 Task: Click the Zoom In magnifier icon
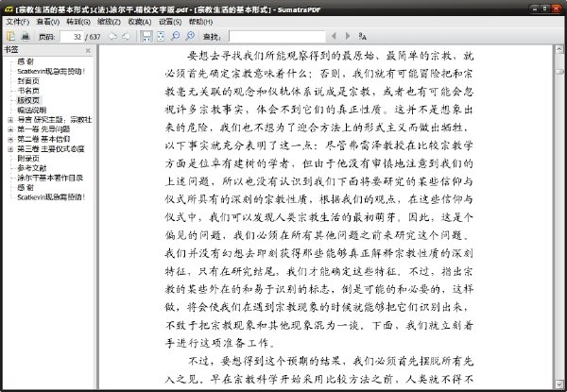[x=190, y=36]
